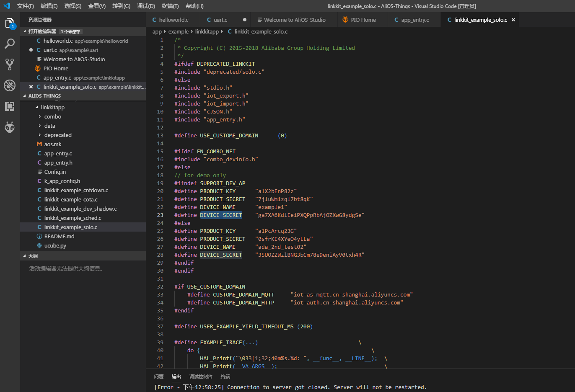Open the Search view icon
This screenshot has width=575, height=392.
coord(10,44)
